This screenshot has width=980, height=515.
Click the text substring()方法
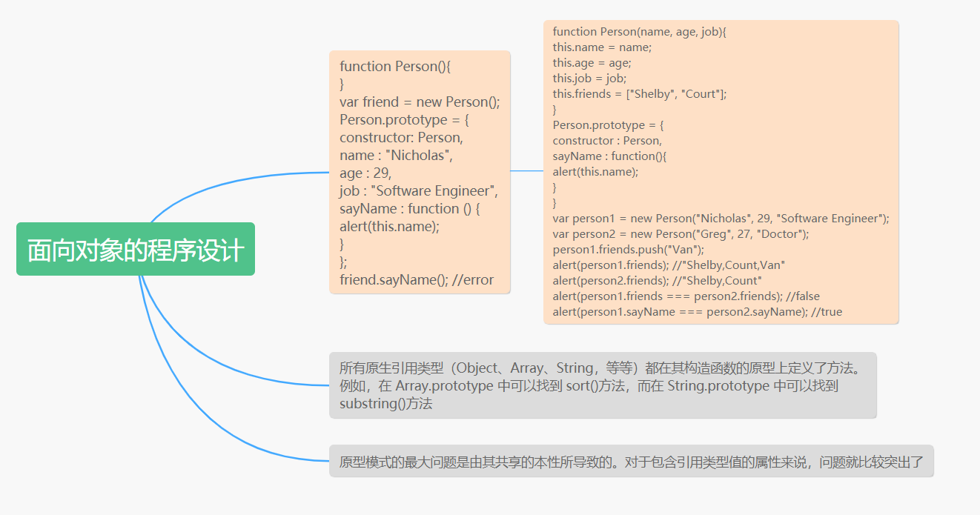pyautogui.click(x=386, y=404)
